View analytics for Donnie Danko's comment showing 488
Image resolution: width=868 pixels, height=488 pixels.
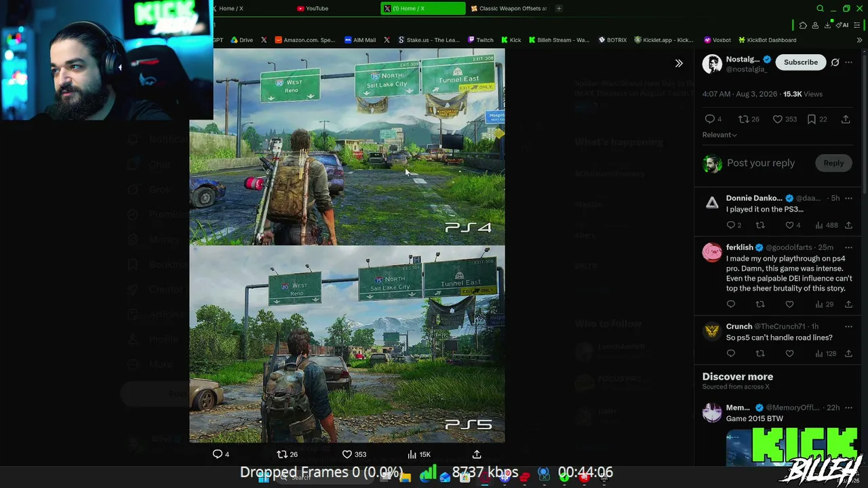pos(826,225)
